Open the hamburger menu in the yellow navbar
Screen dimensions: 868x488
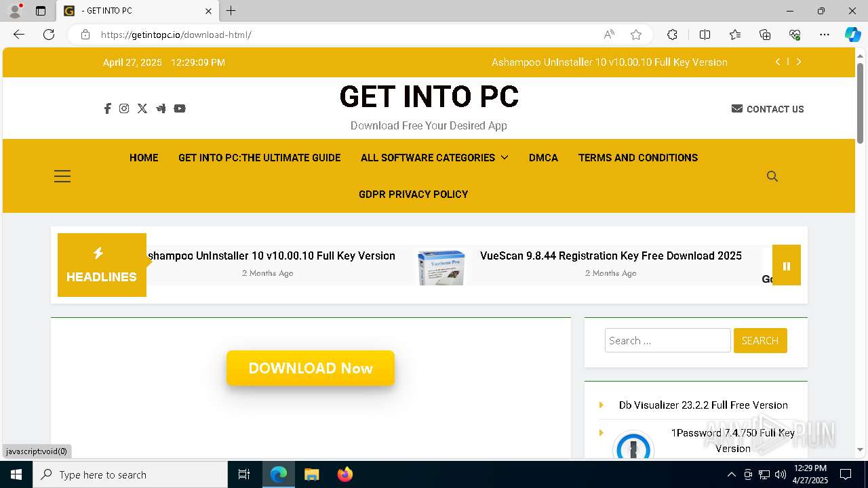pyautogui.click(x=62, y=176)
